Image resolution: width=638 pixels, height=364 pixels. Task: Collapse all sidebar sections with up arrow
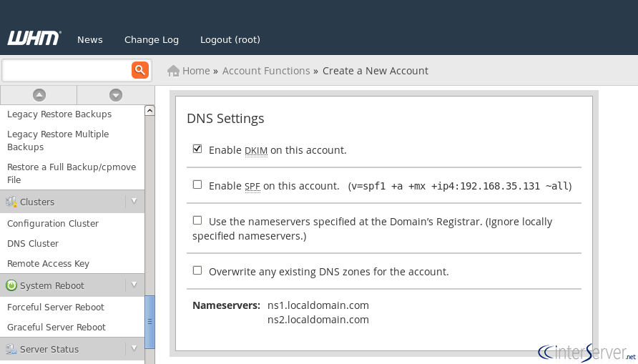click(39, 95)
